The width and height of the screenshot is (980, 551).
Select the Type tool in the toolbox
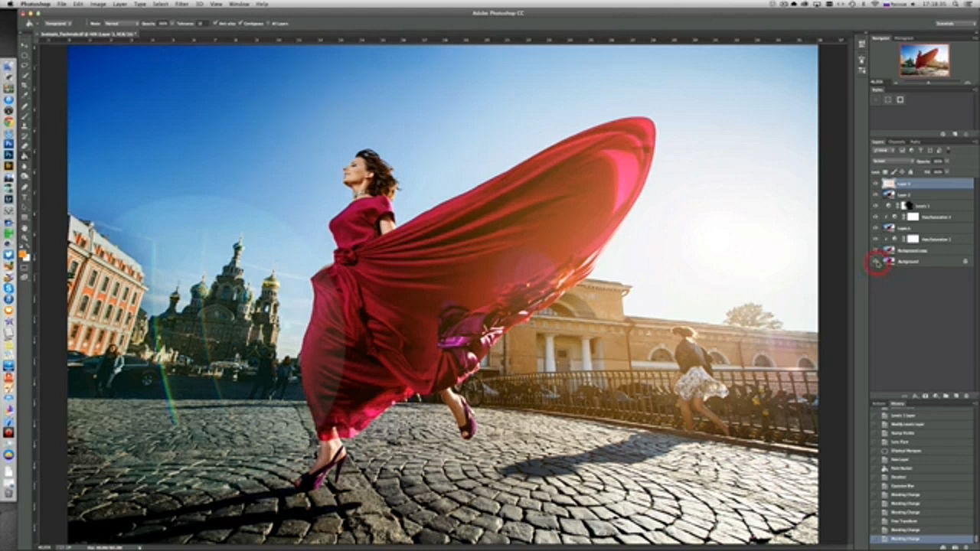click(25, 196)
